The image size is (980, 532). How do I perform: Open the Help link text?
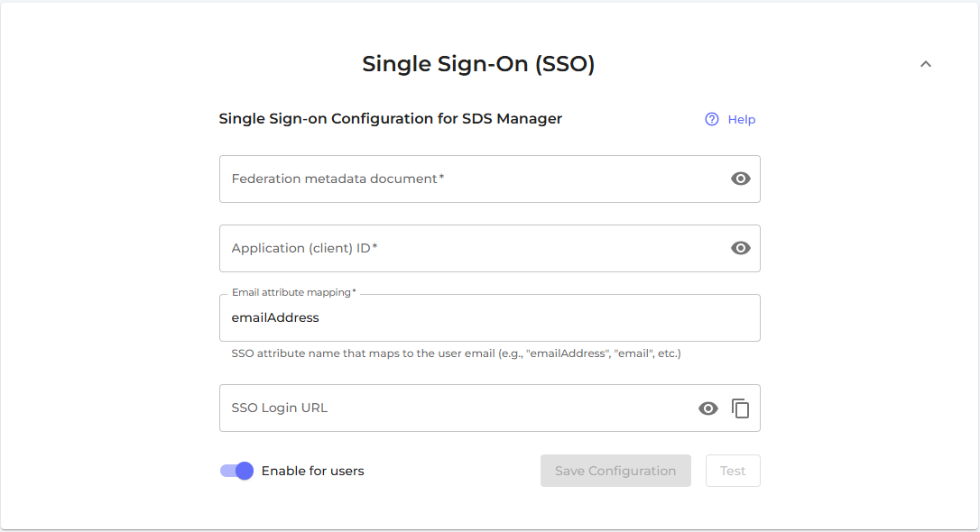(x=741, y=119)
